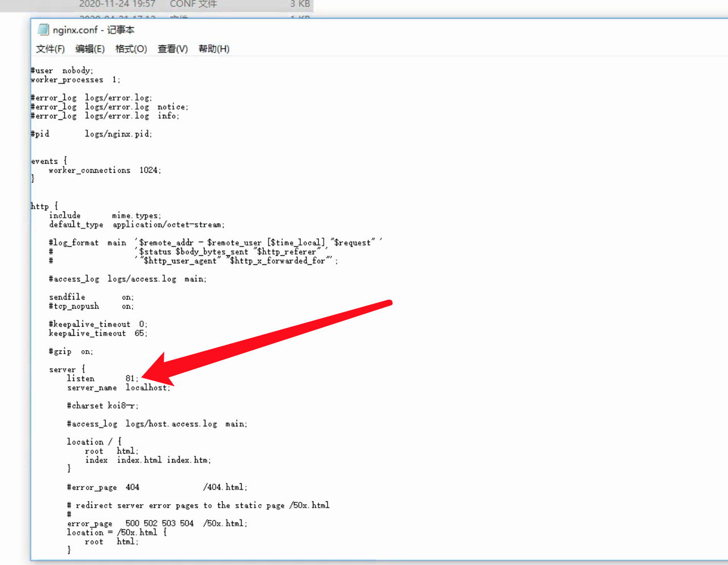This screenshot has height=565, width=728.
Task: Click the error_page 500 502 503 504 line
Action: click(156, 523)
